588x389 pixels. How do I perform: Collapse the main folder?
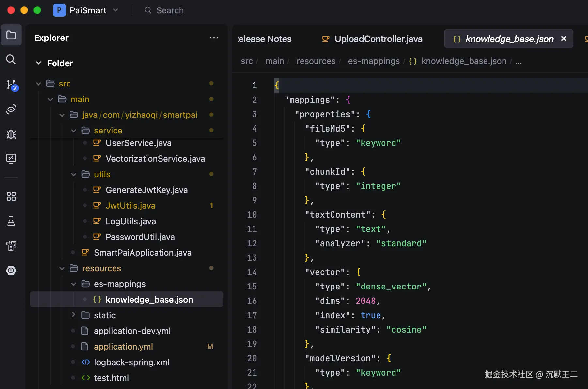(x=50, y=99)
